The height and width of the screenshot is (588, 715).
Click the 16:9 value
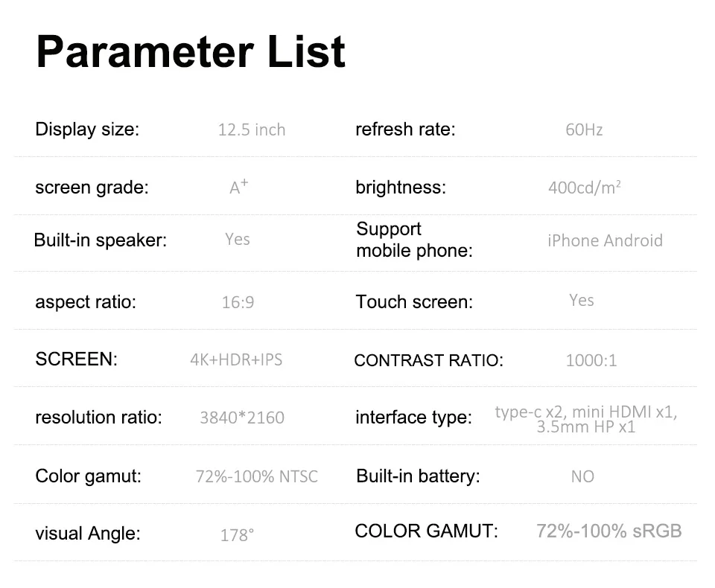click(x=238, y=302)
